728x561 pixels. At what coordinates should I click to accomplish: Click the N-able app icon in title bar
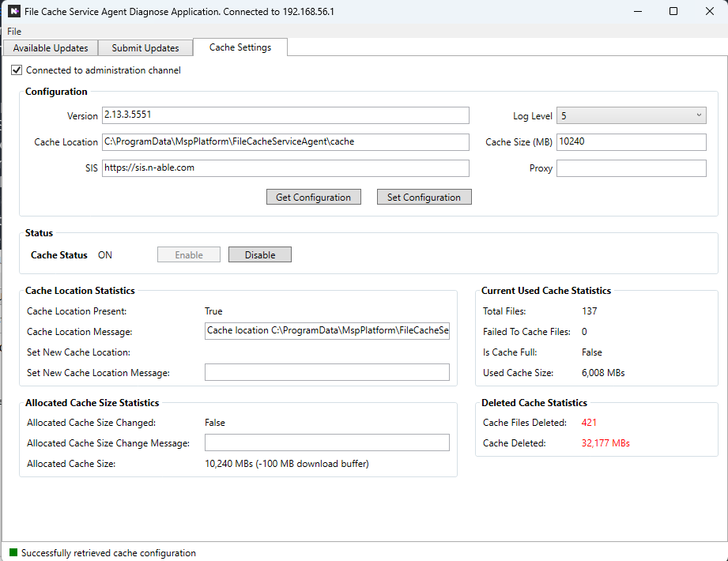pos(13,12)
